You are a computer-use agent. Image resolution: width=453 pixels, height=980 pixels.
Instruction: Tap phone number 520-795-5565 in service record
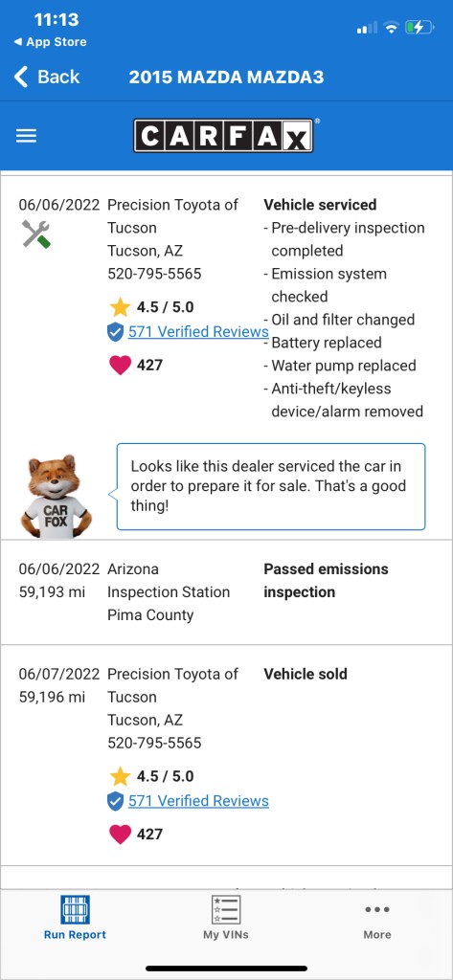coord(154,274)
